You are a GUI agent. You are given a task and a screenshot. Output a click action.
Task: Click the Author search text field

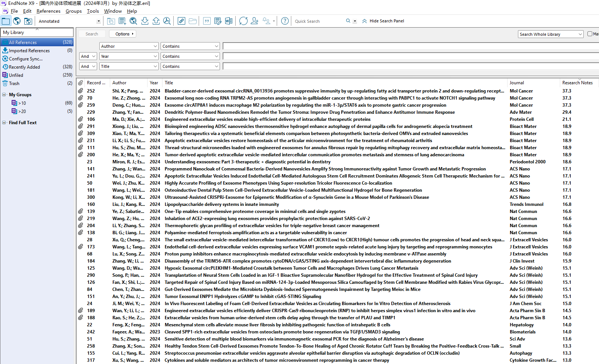(x=411, y=46)
